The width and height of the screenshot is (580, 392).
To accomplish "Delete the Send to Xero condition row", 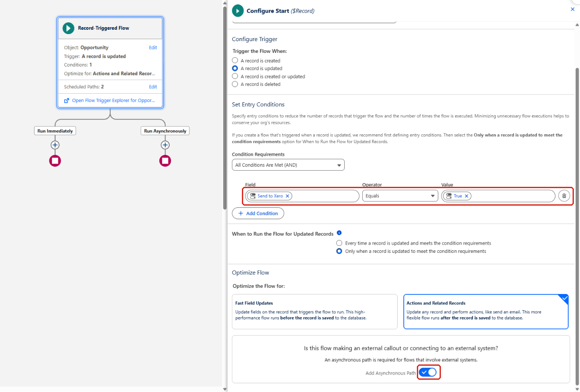I will coord(564,196).
